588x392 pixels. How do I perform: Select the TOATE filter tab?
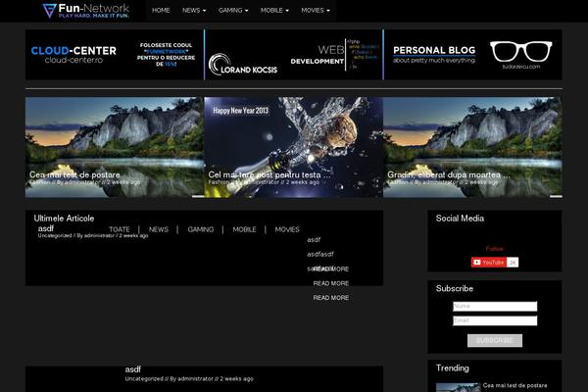coord(120,229)
